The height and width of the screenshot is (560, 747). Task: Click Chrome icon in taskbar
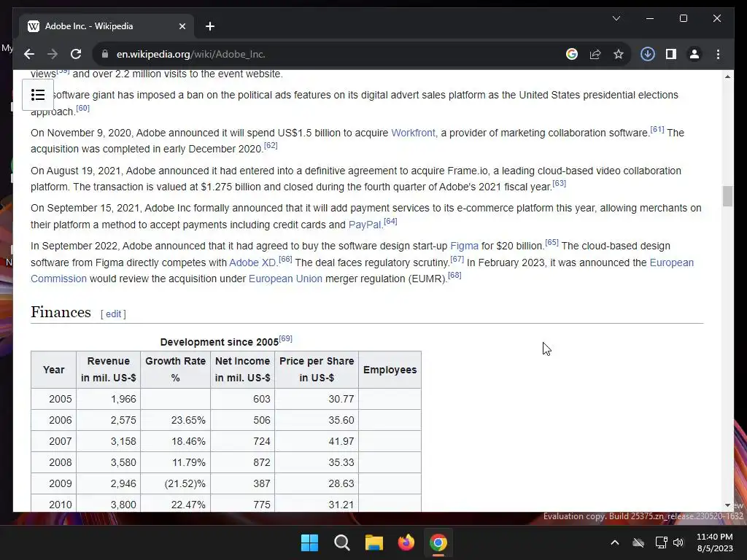438,542
